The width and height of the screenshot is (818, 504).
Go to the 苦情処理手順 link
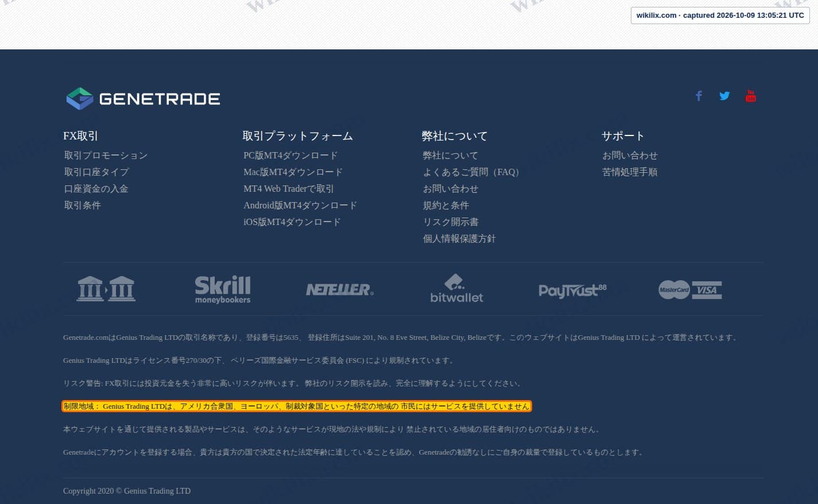click(630, 172)
